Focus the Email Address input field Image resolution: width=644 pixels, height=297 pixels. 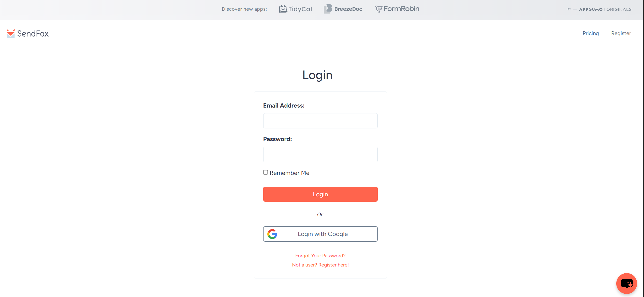coord(320,121)
